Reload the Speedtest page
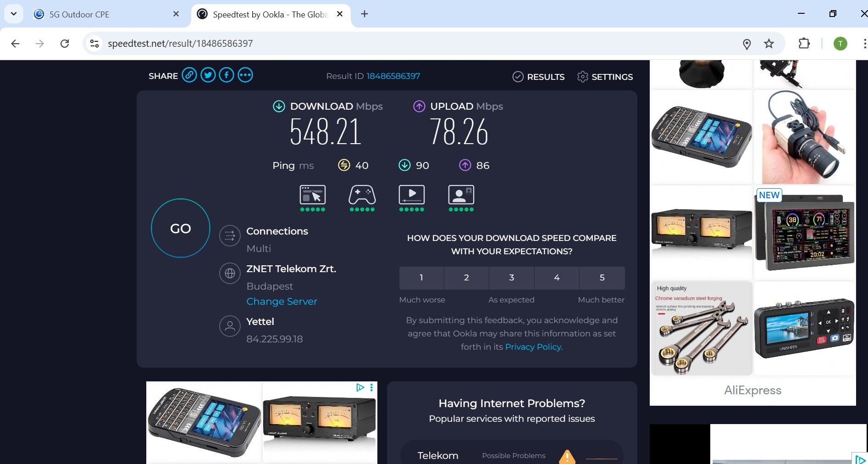This screenshot has height=464, width=868. click(x=65, y=44)
